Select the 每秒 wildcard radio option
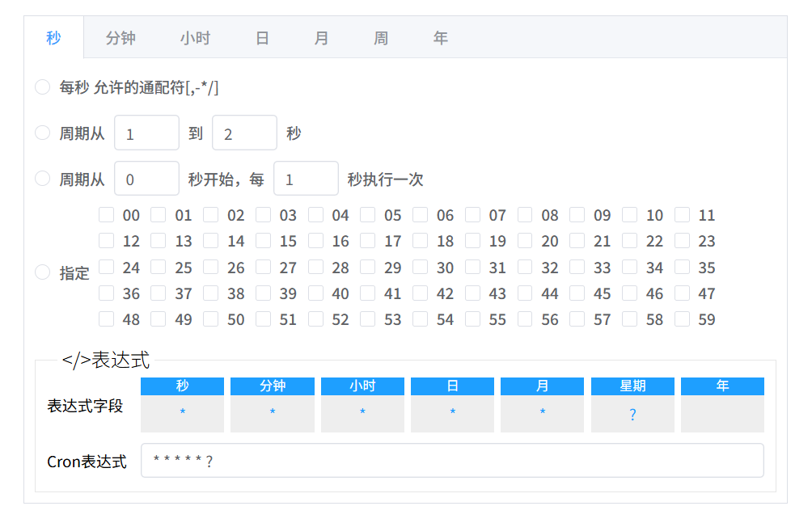The height and width of the screenshot is (523, 812). pyautogui.click(x=42, y=86)
